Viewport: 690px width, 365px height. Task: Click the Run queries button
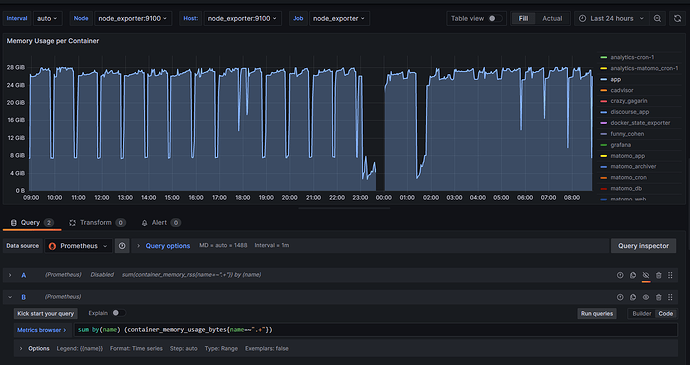click(x=597, y=313)
